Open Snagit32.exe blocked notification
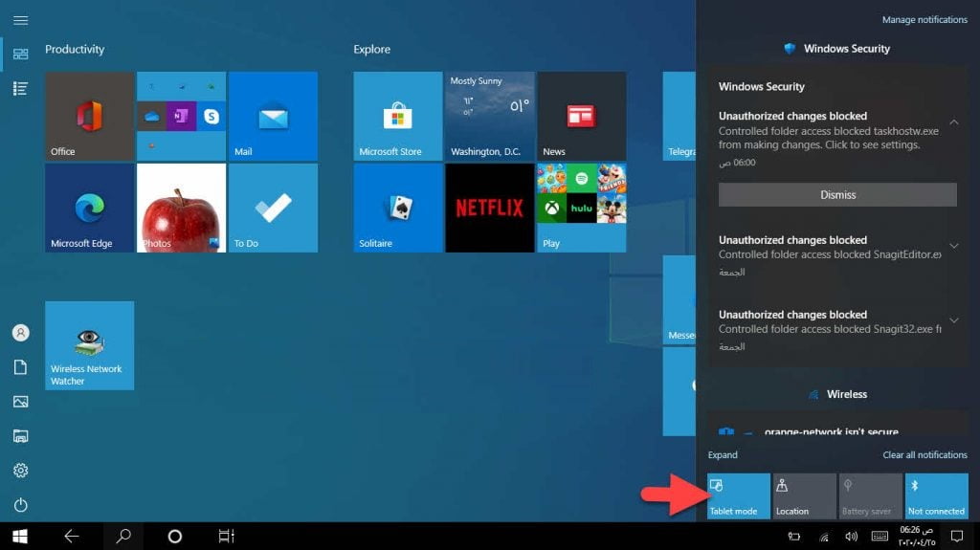Viewport: 980px width, 550px height. pyautogui.click(x=830, y=329)
